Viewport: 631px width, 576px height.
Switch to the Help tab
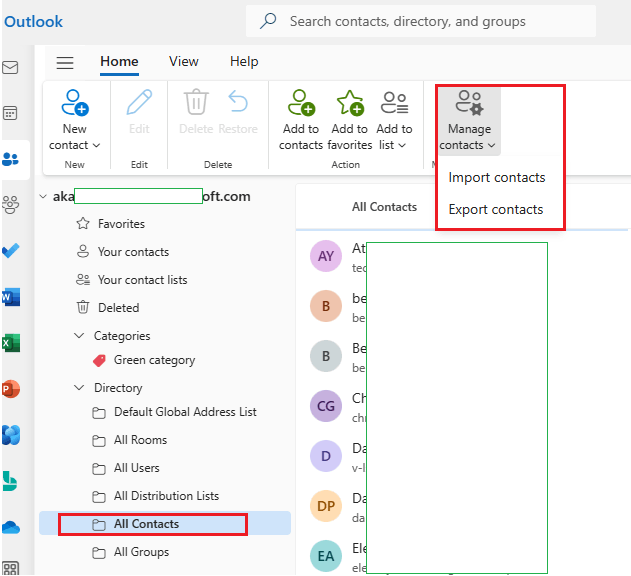[244, 62]
